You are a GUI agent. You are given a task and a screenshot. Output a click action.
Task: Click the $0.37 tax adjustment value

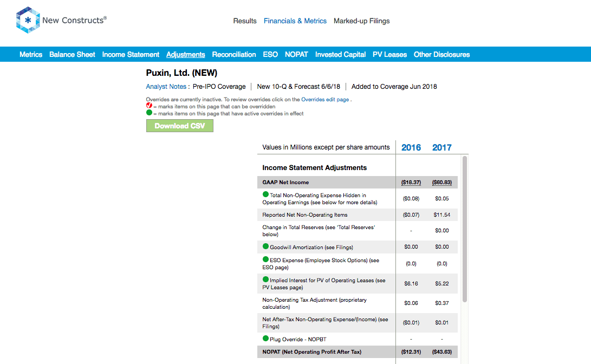coord(441,303)
